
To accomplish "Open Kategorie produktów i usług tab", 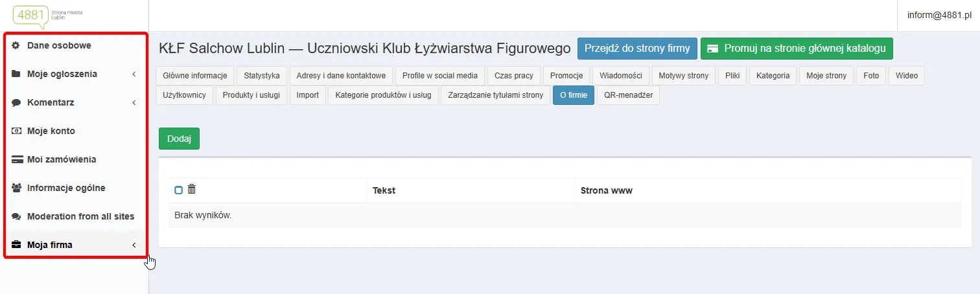I will [383, 95].
